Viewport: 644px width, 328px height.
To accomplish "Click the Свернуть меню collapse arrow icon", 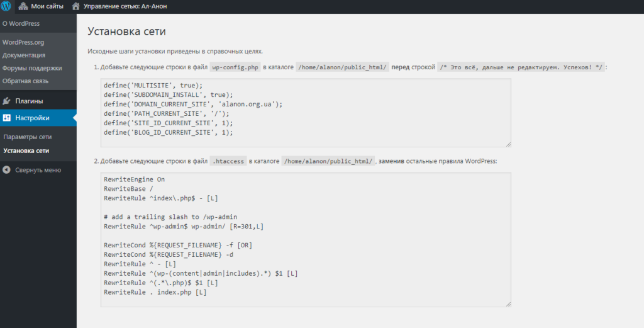I will click(6, 170).
